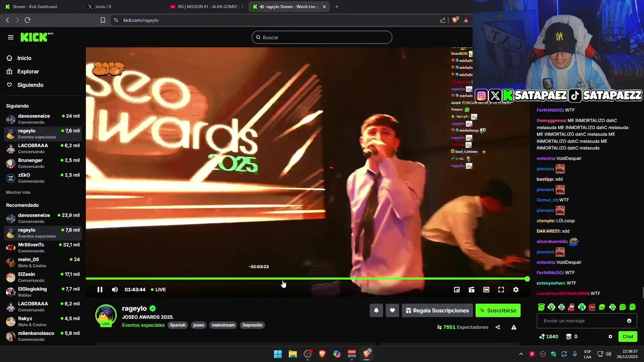Pick the red angry emote in chat
Viewport: 644px width, 362px height.
click(592, 307)
